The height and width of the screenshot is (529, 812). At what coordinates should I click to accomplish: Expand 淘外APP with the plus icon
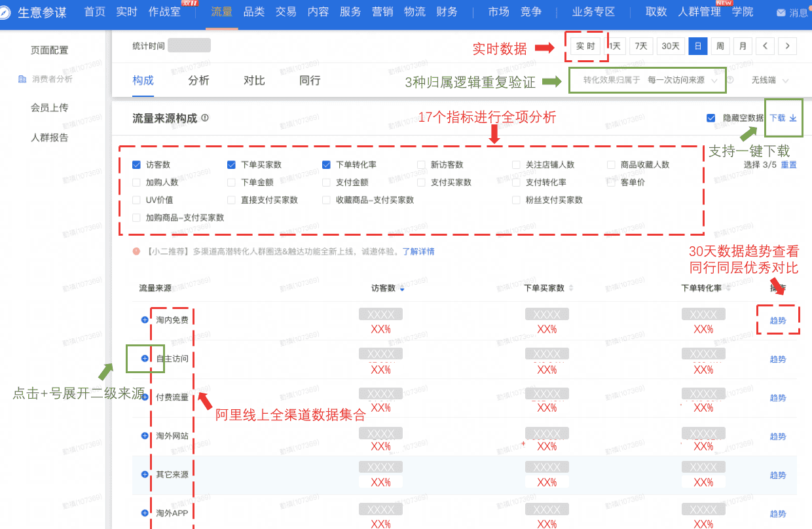click(145, 513)
